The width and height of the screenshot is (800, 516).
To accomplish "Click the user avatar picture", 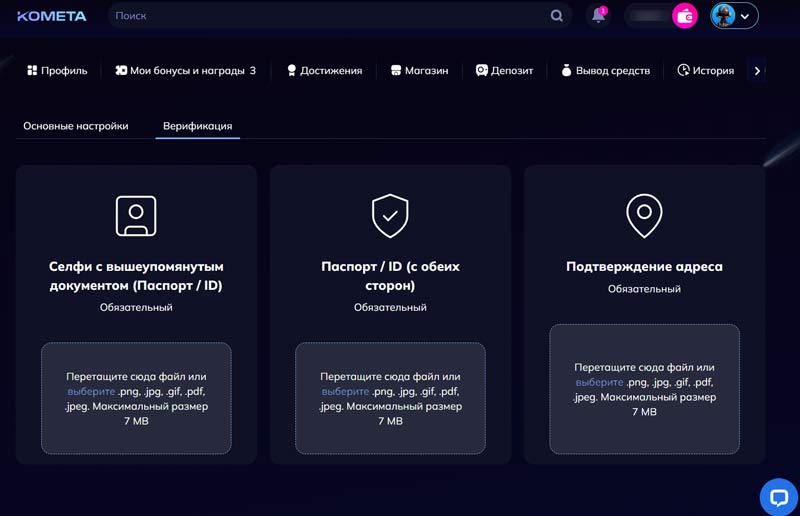I will click(723, 16).
